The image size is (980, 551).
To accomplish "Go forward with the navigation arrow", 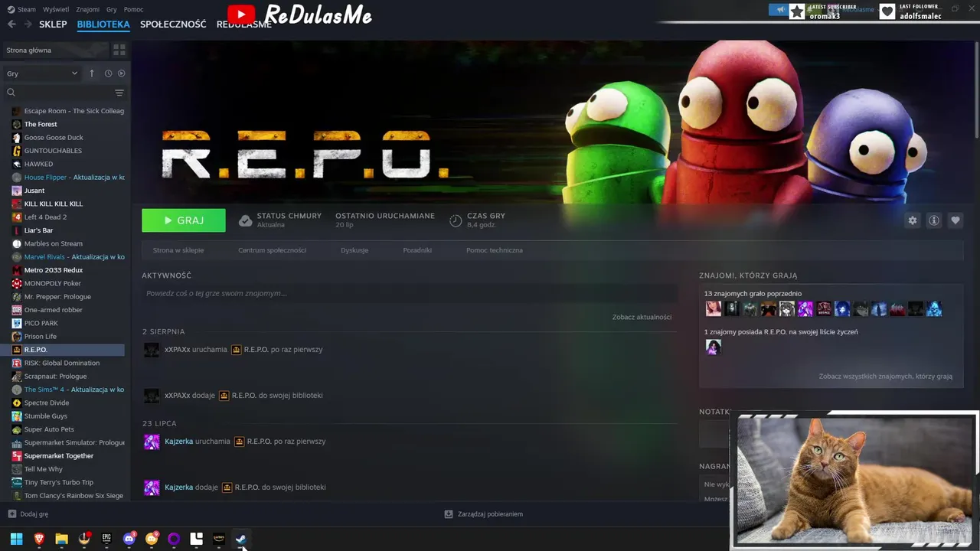I will pyautogui.click(x=28, y=24).
